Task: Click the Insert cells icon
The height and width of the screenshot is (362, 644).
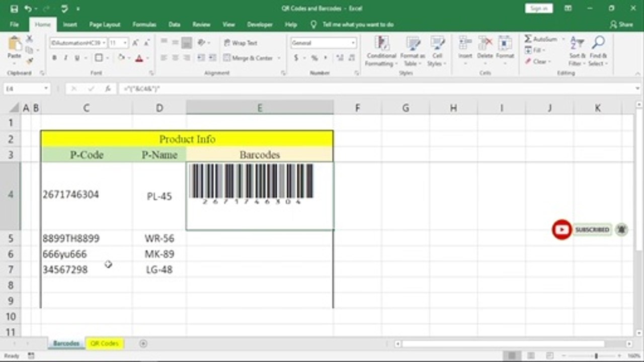Action: pos(465,43)
